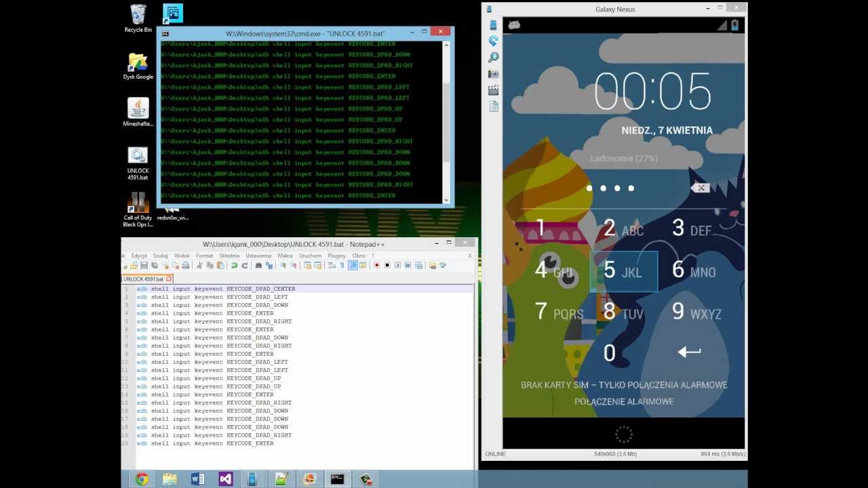868x488 pixels.
Task: Open the Makra menu in Notepad++
Action: (285, 256)
